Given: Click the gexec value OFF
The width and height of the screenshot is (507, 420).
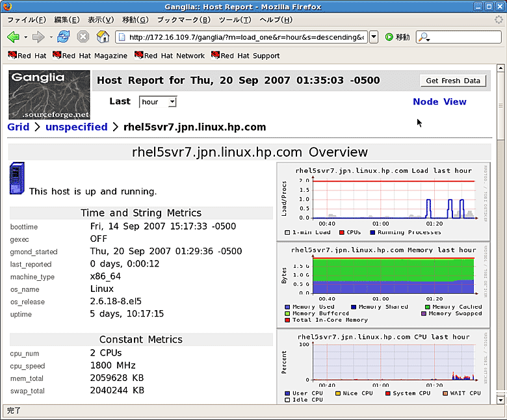Looking at the screenshot, I should (x=99, y=239).
